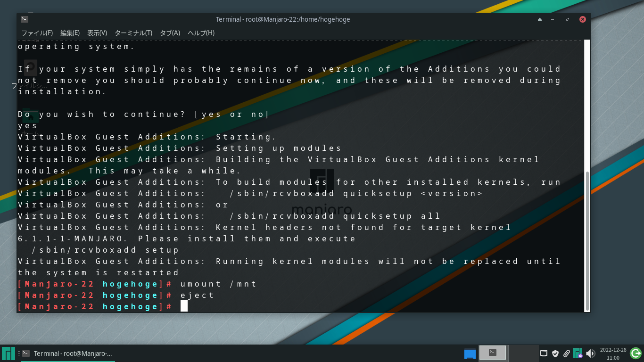Click 'VirtualBox Guest Additions: Starting.' line
The height and width of the screenshot is (362, 644).
(x=147, y=137)
